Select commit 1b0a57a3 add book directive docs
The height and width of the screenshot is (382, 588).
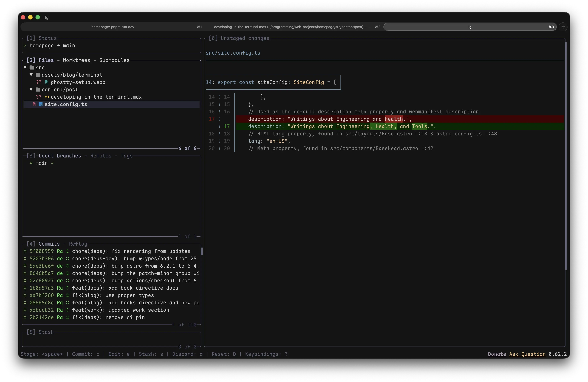pyautogui.click(x=111, y=288)
